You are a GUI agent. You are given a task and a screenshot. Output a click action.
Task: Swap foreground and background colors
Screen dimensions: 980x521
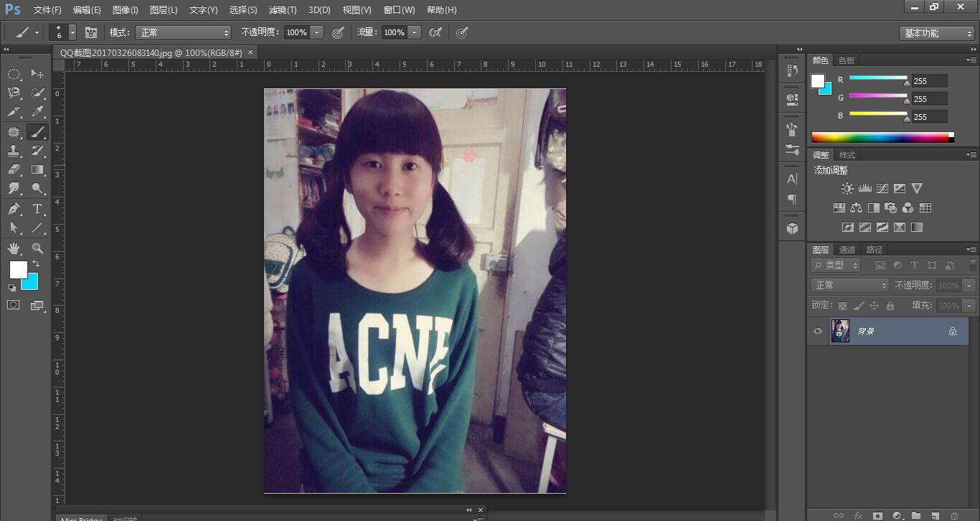[36, 264]
